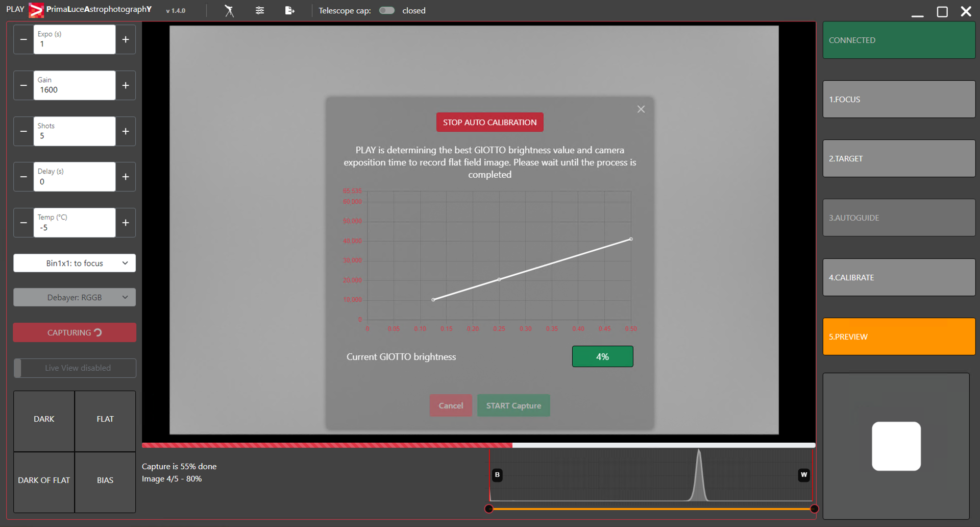The height and width of the screenshot is (527, 980).
Task: Decrease Gain with minus button
Action: (23, 85)
